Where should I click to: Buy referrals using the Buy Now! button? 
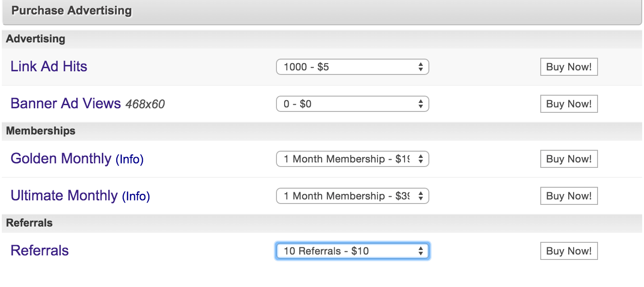[569, 251]
